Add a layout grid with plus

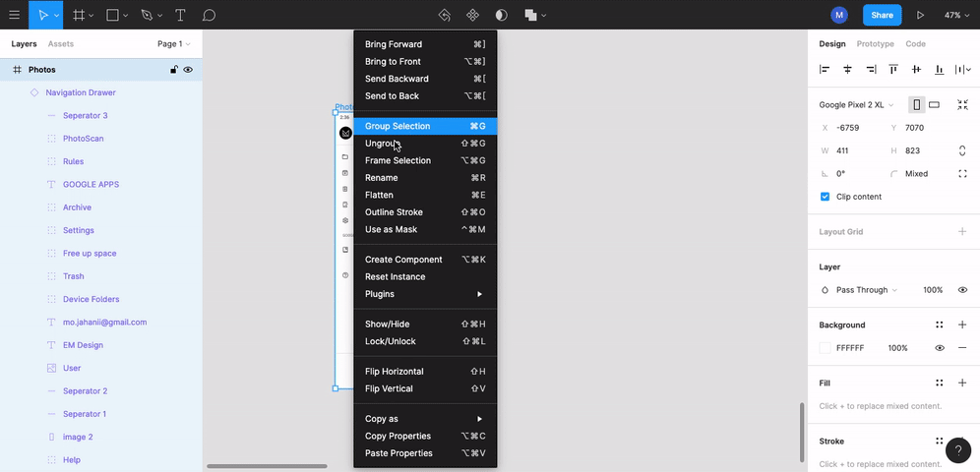coord(962,232)
